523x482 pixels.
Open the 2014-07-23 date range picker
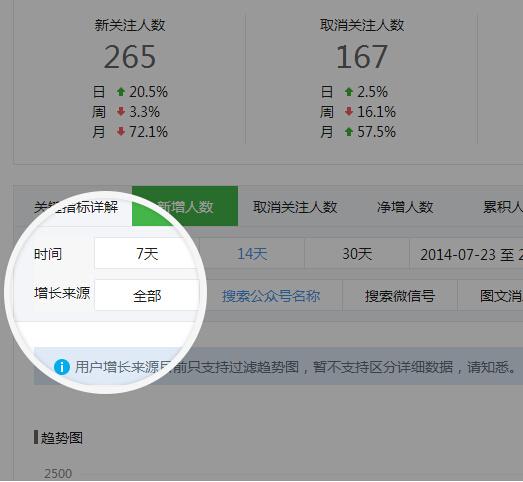click(x=466, y=254)
